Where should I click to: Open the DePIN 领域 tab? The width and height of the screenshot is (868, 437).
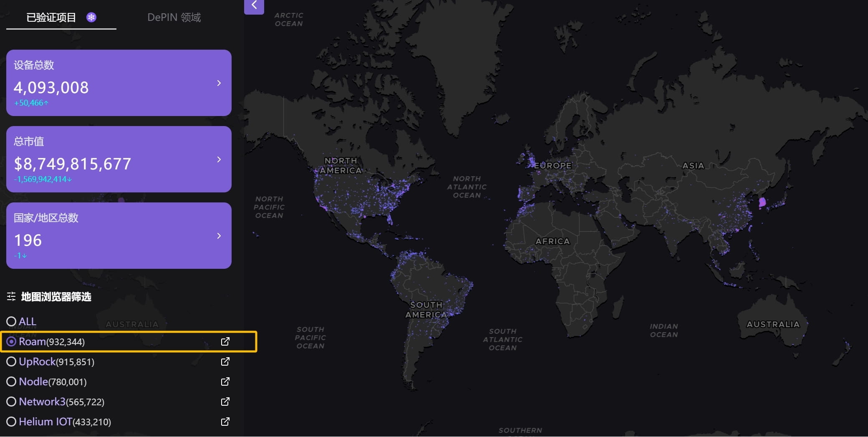click(x=174, y=18)
